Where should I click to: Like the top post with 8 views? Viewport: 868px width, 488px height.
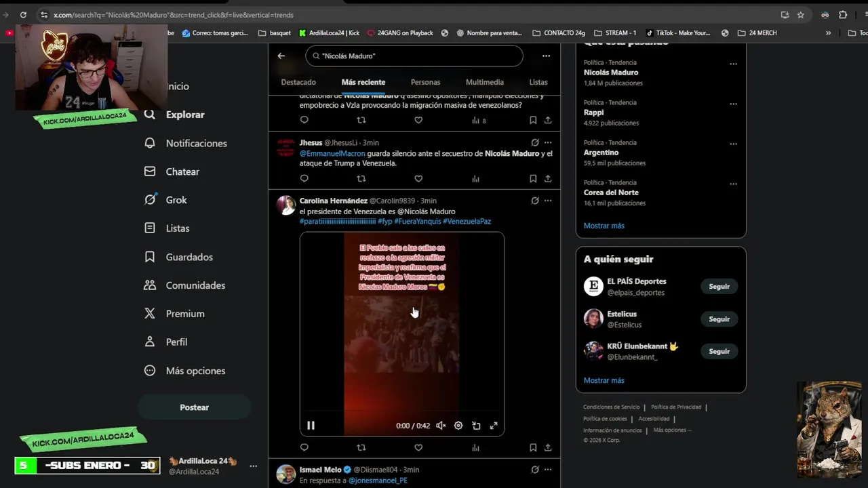point(418,120)
